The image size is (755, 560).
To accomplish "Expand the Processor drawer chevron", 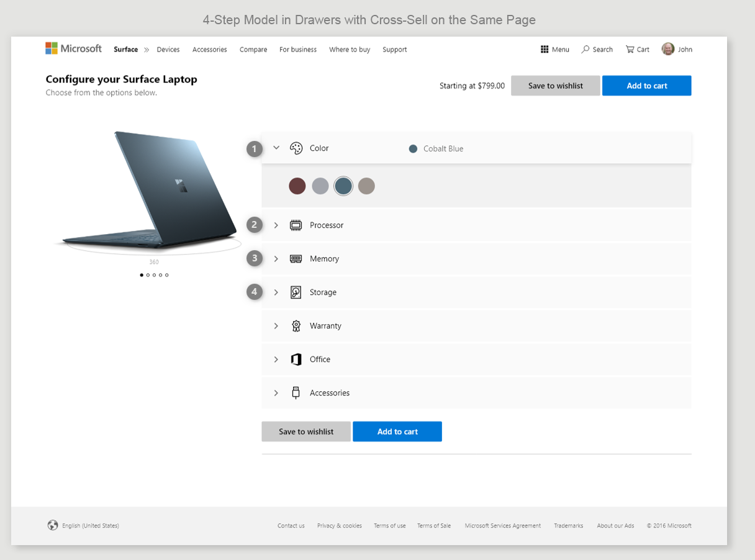I will pos(276,225).
